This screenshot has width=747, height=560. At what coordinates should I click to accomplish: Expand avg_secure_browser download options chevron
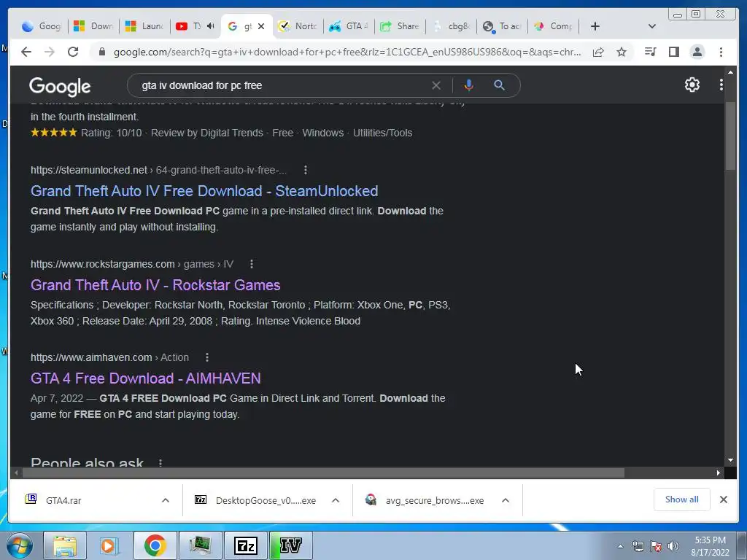506,500
